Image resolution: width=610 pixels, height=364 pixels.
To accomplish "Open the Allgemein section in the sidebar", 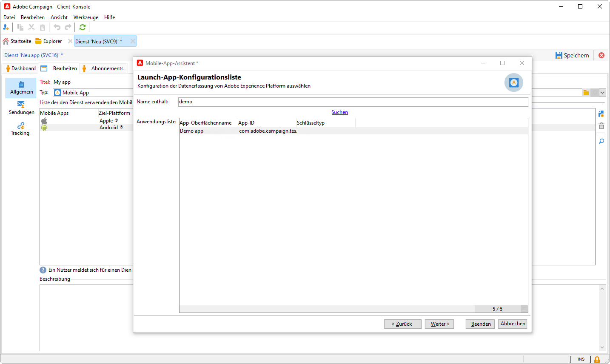I will tap(21, 88).
